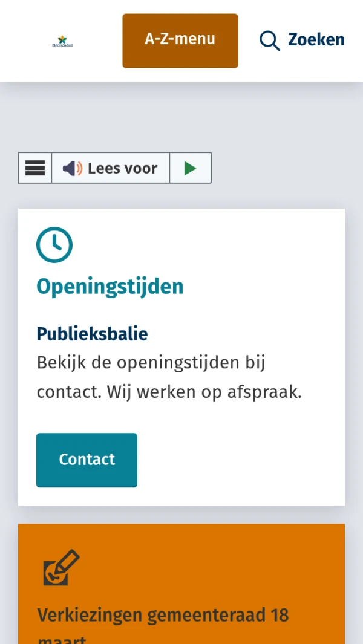The width and height of the screenshot is (363, 644).
Task: Click empty space in the white Openingstijden card
Action: click(x=254, y=460)
